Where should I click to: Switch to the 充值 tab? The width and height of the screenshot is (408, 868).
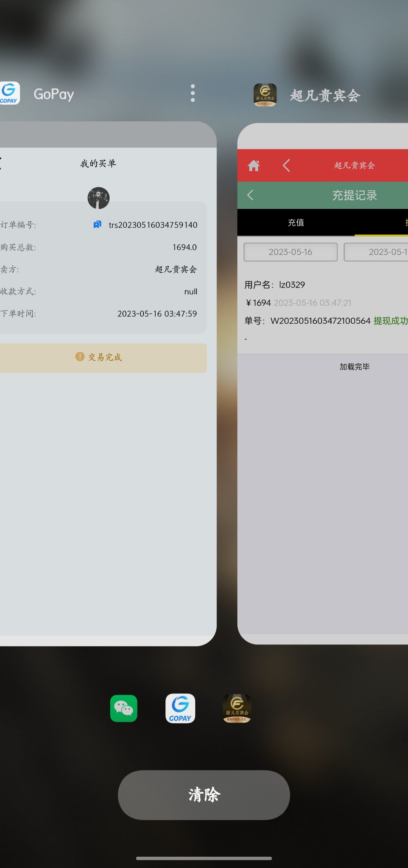click(x=296, y=222)
